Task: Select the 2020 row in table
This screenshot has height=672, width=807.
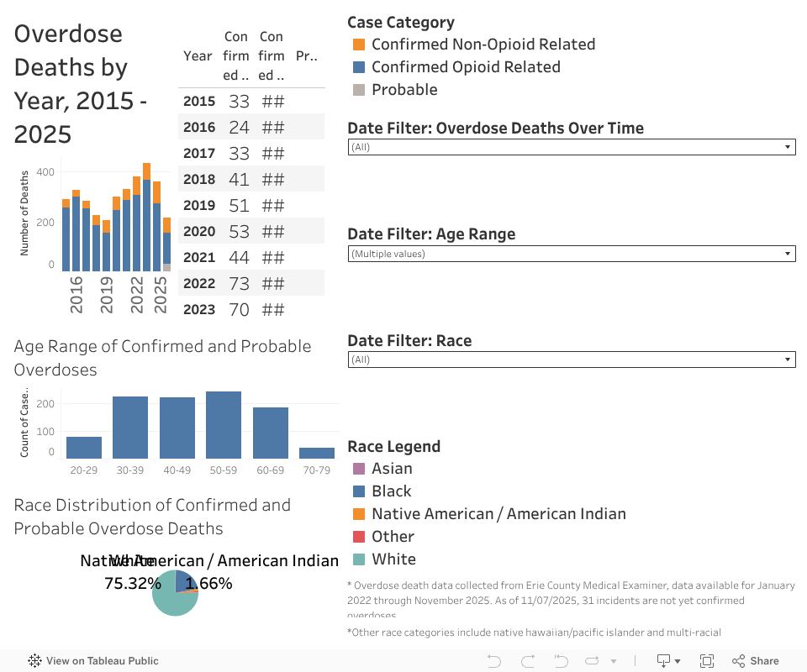Action: click(x=199, y=232)
